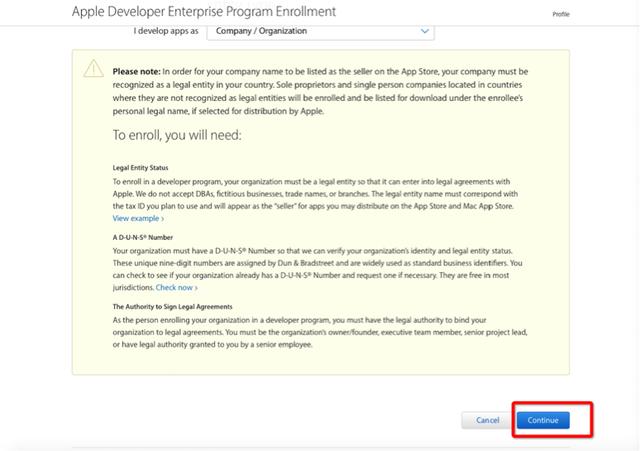The width and height of the screenshot is (640, 451).
Task: Open the 'View example' link
Action: point(138,218)
